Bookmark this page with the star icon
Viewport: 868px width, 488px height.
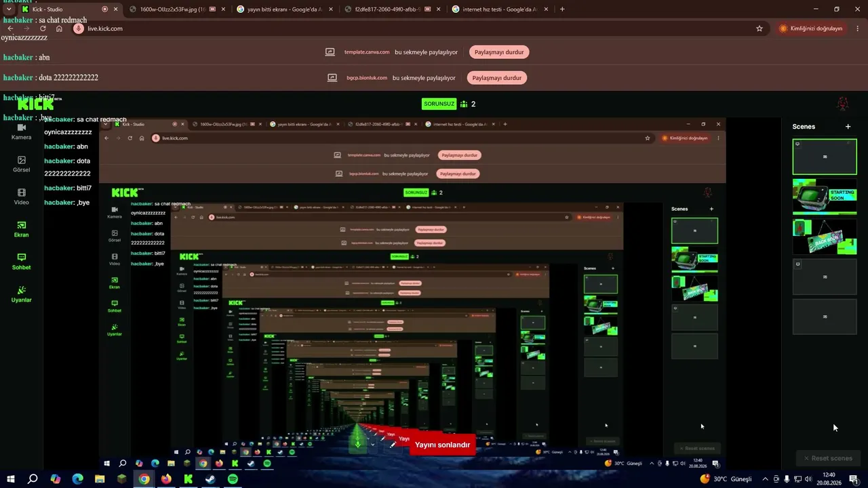[x=759, y=28]
